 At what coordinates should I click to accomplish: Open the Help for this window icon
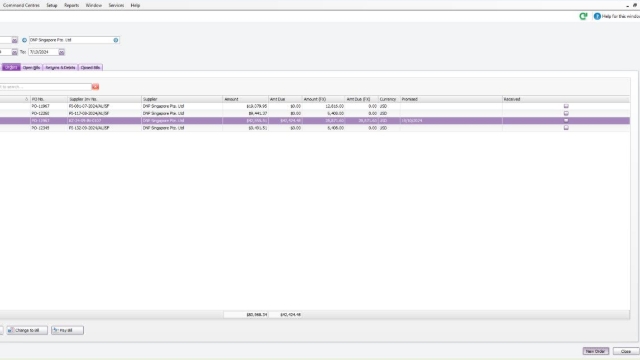[x=597, y=16]
